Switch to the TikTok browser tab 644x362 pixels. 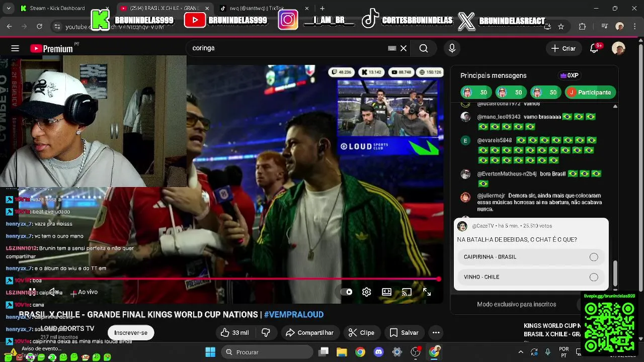(265, 9)
